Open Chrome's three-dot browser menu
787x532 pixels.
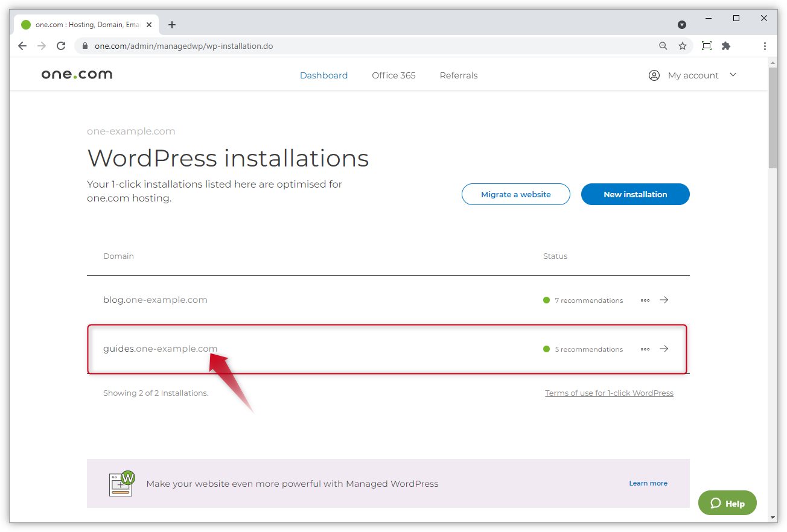pos(765,46)
